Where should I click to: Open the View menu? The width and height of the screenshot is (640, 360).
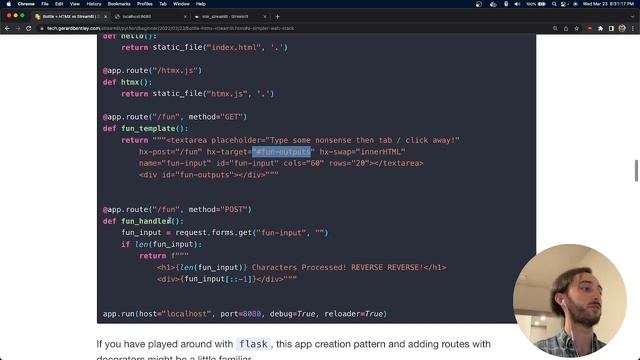coord(75,4)
